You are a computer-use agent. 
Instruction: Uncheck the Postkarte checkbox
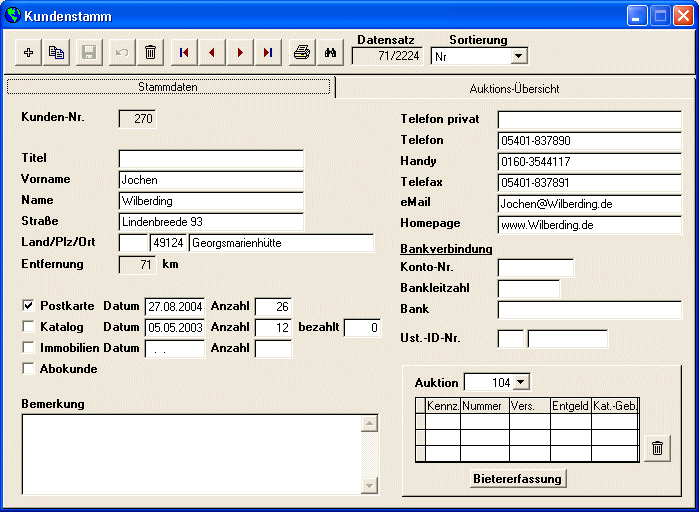(x=28, y=306)
